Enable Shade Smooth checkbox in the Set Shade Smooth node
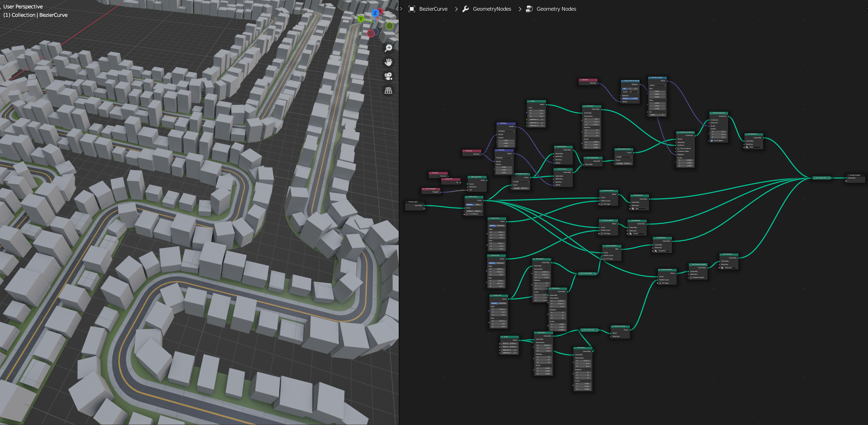Screen dimensions: 868x425 click(691, 278)
